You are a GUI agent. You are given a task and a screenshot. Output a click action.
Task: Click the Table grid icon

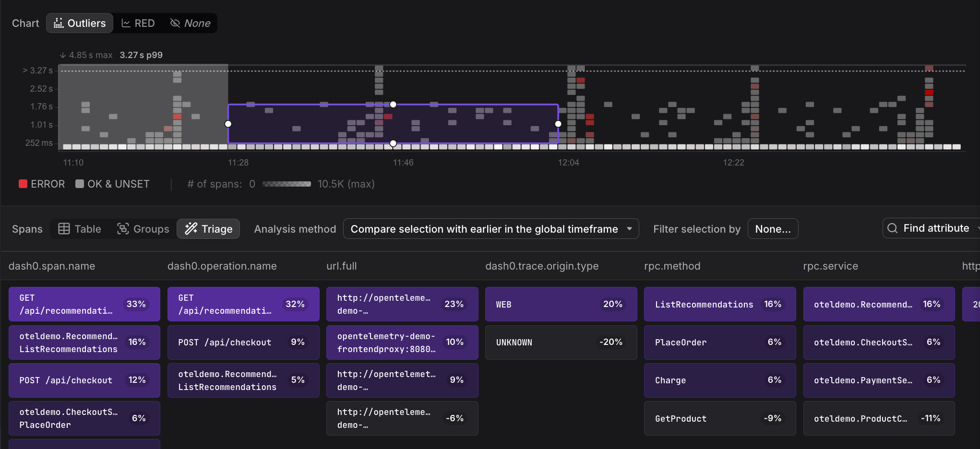pos(64,229)
